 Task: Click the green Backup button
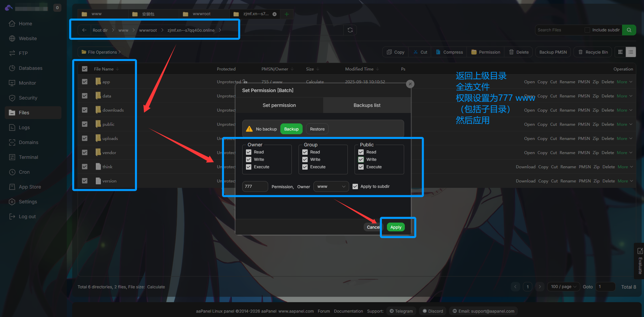point(291,129)
